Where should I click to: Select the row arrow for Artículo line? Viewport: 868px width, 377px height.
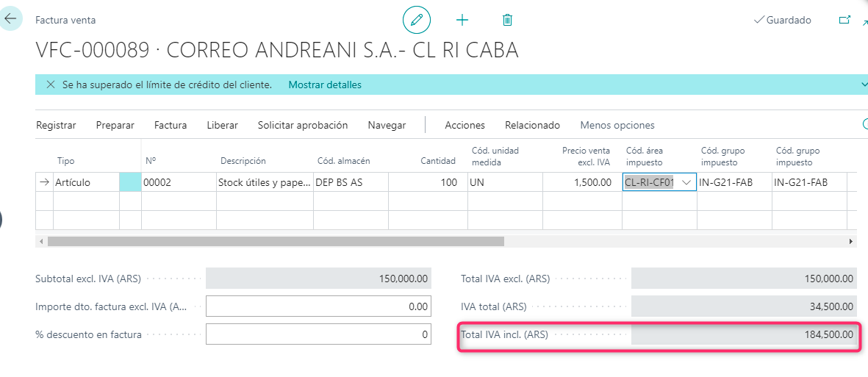pos(44,182)
